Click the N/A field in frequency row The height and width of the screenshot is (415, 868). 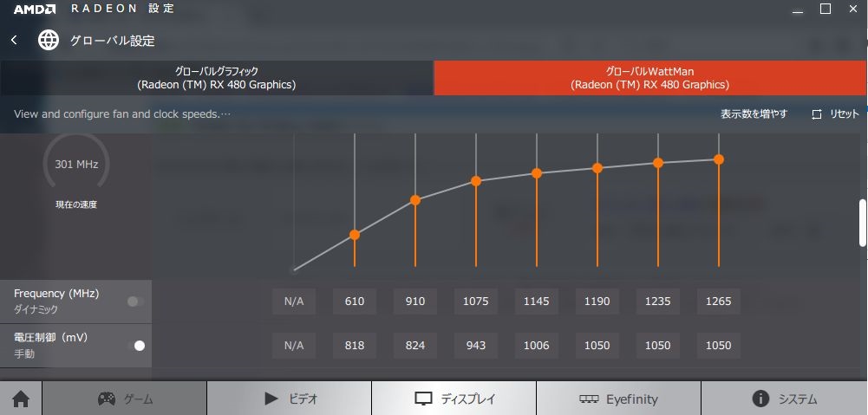coord(294,301)
